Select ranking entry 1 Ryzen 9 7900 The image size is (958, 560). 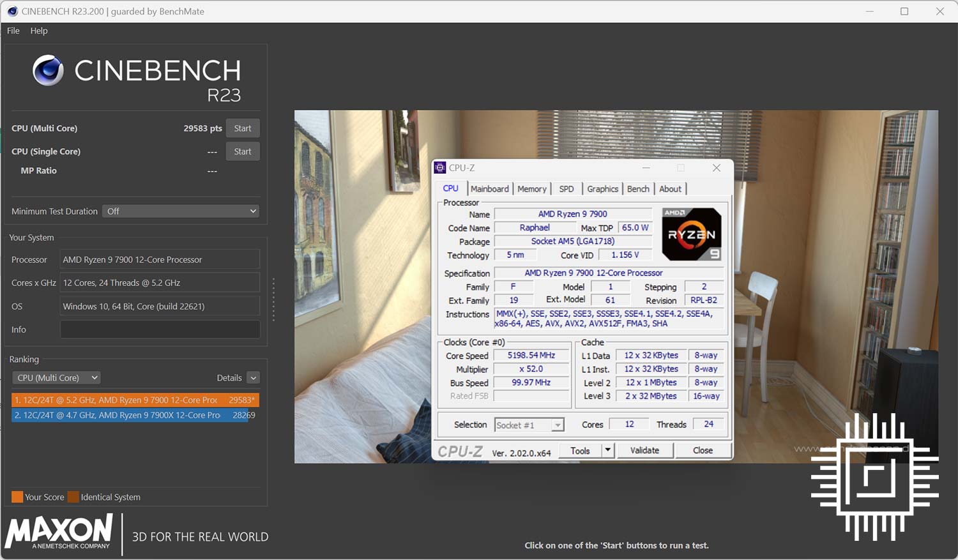click(x=135, y=400)
